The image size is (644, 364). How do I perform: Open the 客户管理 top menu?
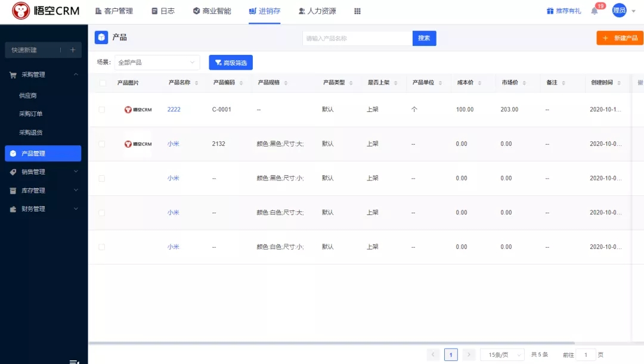(114, 11)
